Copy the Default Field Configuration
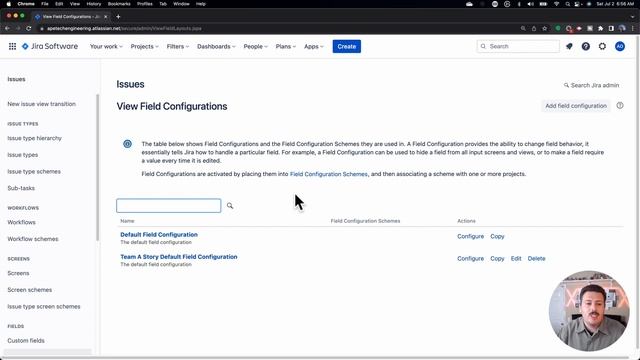640x360 pixels. tap(497, 236)
